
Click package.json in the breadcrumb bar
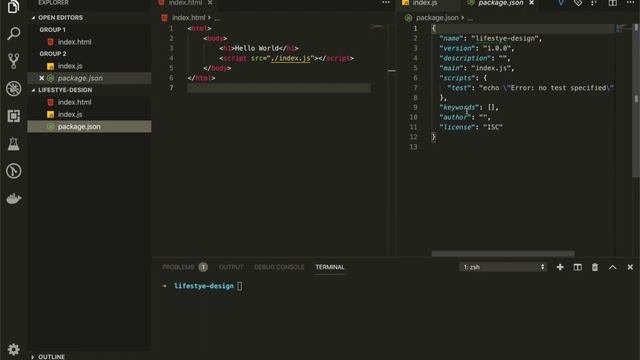437,18
